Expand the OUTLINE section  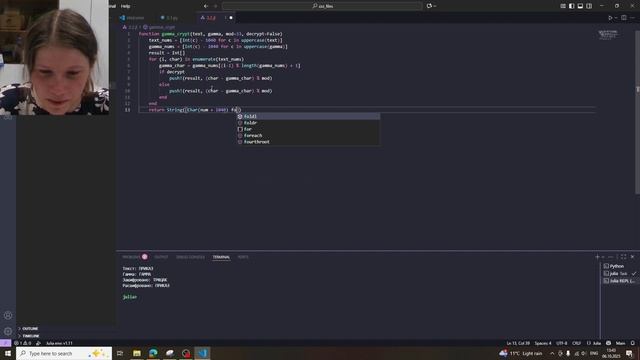[x=65, y=329]
